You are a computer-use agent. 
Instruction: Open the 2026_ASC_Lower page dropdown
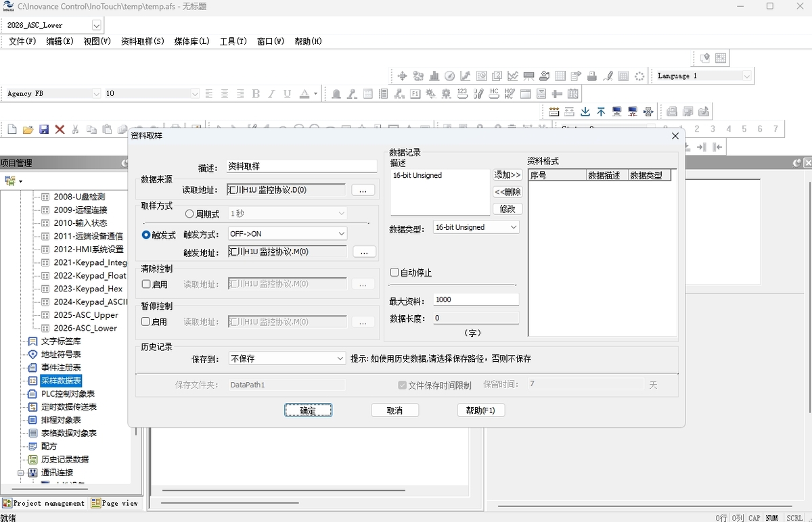[x=96, y=25]
